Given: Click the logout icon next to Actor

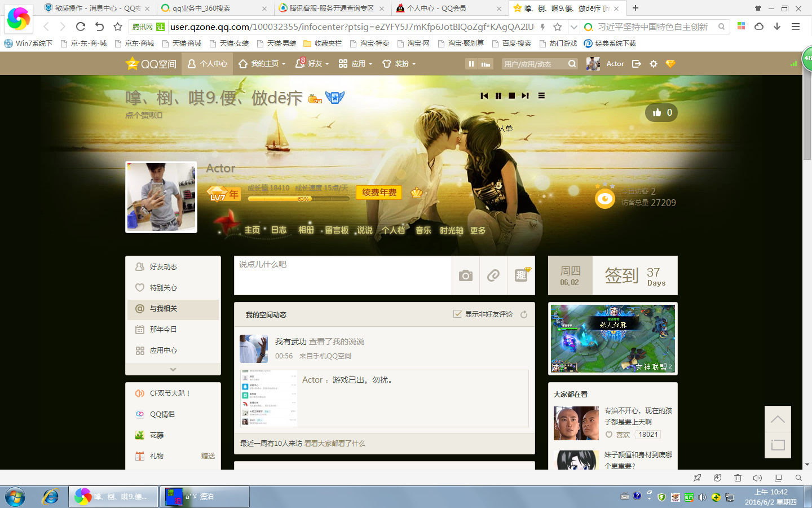Looking at the screenshot, I should point(637,64).
